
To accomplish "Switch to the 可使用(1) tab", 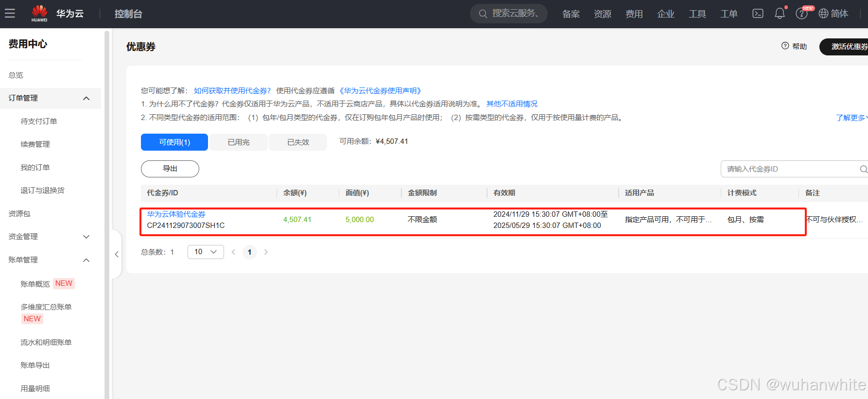I will point(174,142).
